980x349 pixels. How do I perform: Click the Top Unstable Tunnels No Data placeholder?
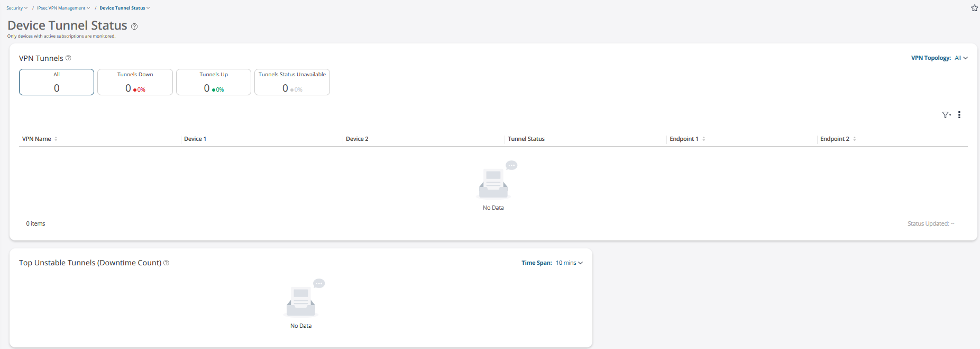pyautogui.click(x=301, y=304)
